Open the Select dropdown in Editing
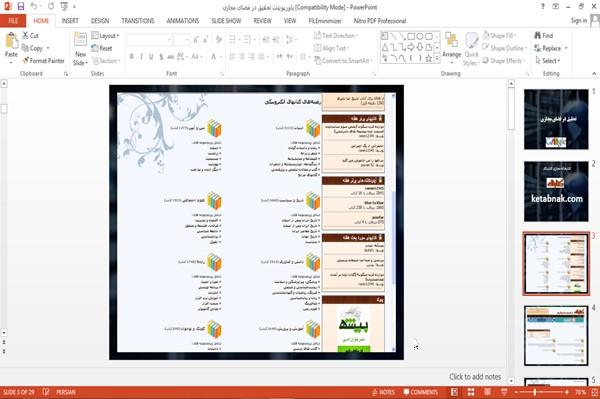This screenshot has width=600, height=399. tap(548, 60)
